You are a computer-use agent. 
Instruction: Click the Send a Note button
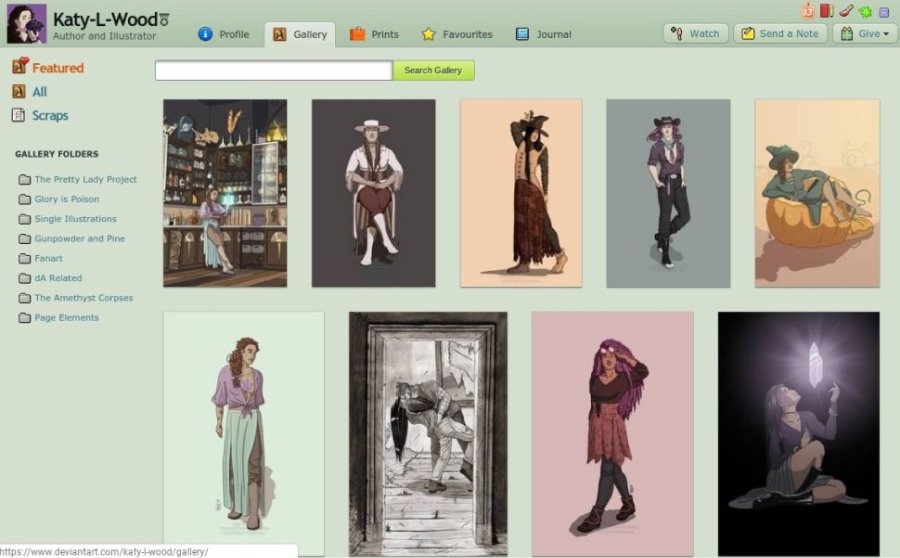(779, 34)
